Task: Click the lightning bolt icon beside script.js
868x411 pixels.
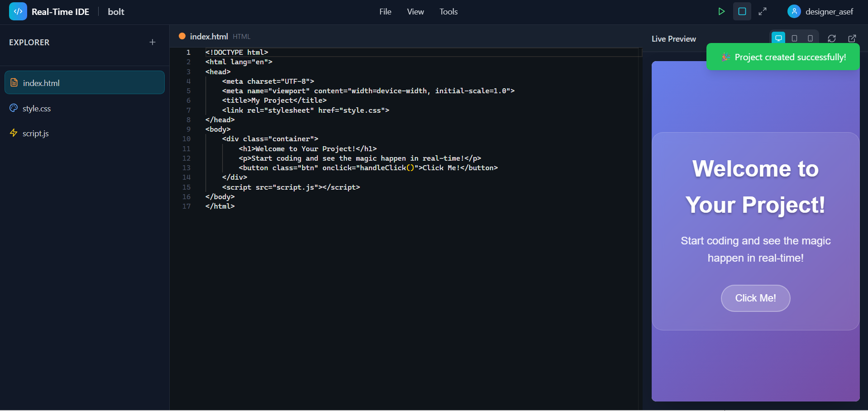Action: 14,133
